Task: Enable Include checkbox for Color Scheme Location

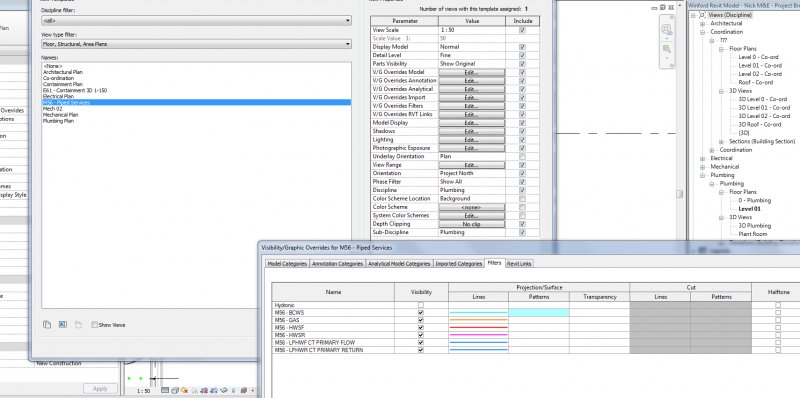Action: [522, 198]
